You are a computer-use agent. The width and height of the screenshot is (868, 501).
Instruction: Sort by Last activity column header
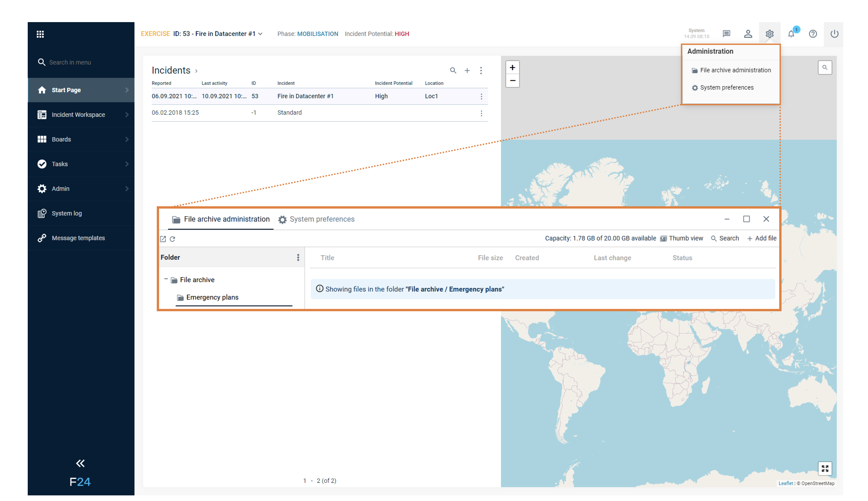[214, 83]
